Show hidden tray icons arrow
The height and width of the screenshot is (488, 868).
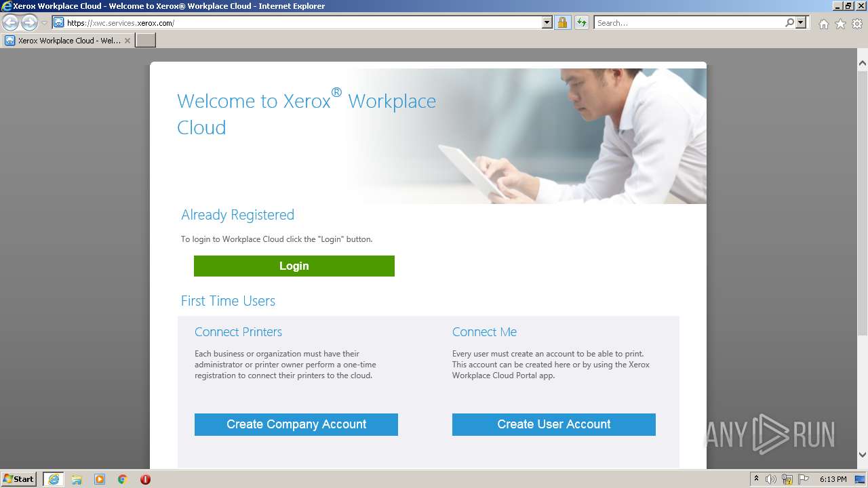tap(757, 479)
